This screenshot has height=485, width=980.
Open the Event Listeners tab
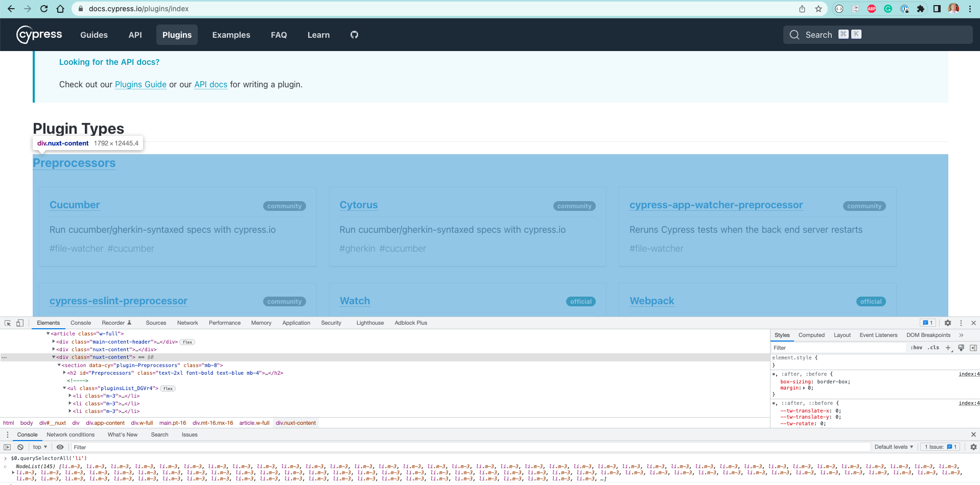click(878, 335)
